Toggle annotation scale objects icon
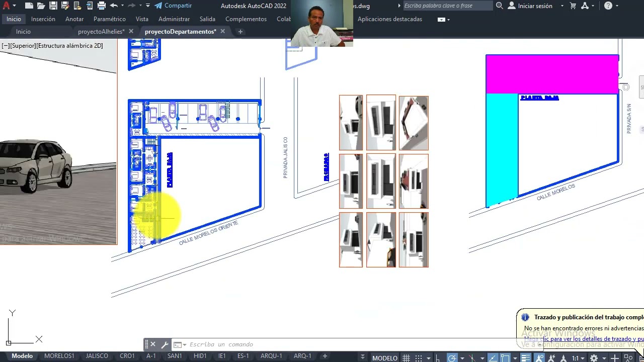The image size is (644, 362). (563, 358)
